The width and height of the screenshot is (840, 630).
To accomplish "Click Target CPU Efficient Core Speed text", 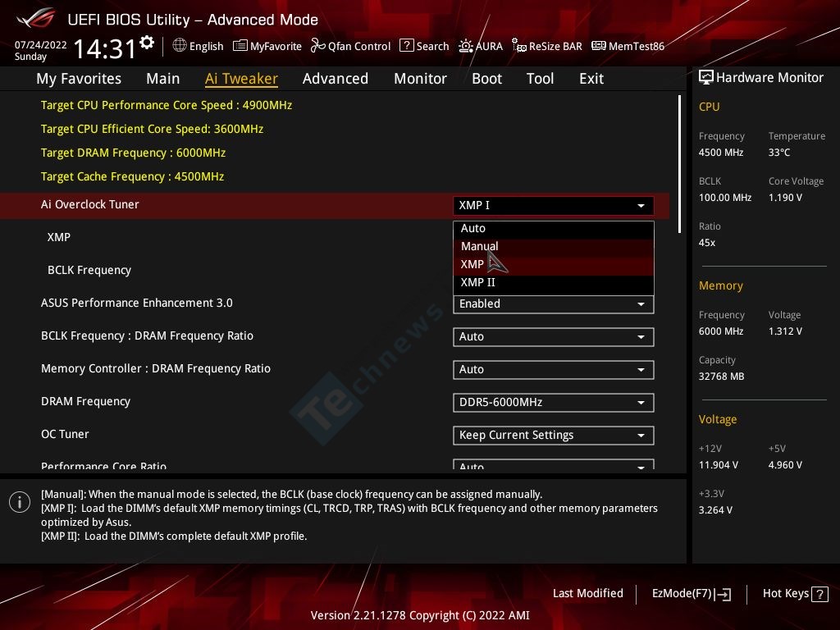I will 152,129.
